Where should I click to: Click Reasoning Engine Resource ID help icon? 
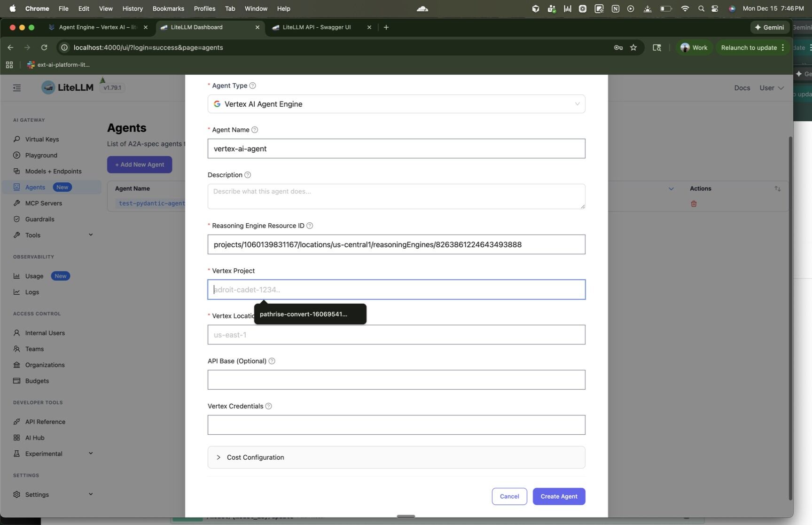coord(310,226)
